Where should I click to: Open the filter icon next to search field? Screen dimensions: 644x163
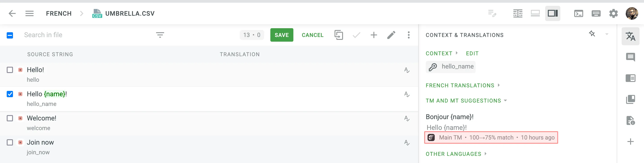coord(160,35)
